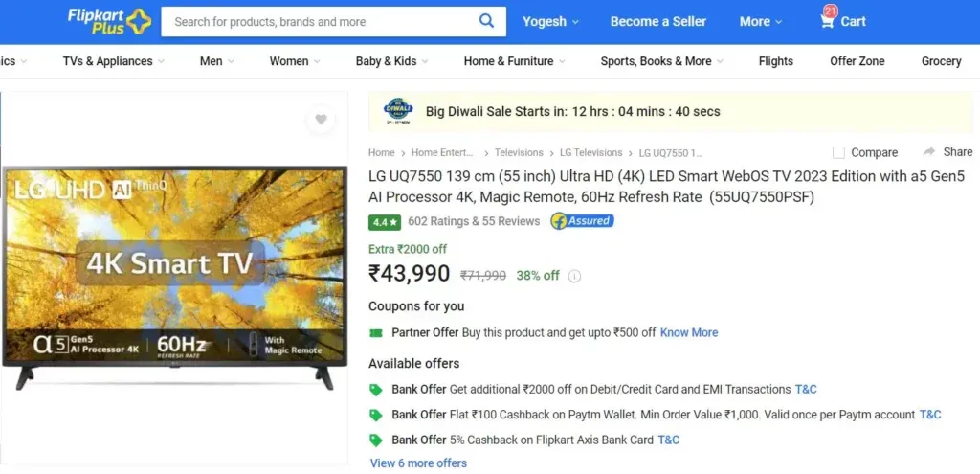Expand the TVs & Appliances menu

114,61
